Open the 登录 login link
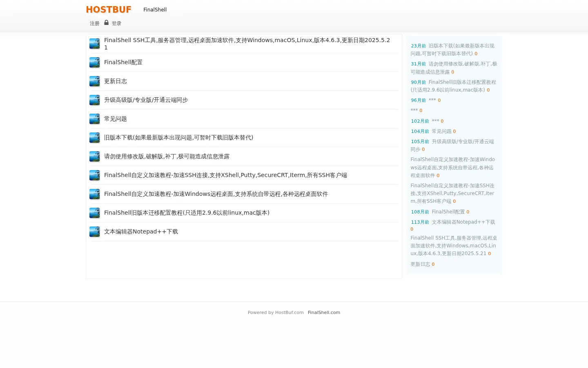The width and height of the screenshot is (588, 368). pyautogui.click(x=117, y=23)
